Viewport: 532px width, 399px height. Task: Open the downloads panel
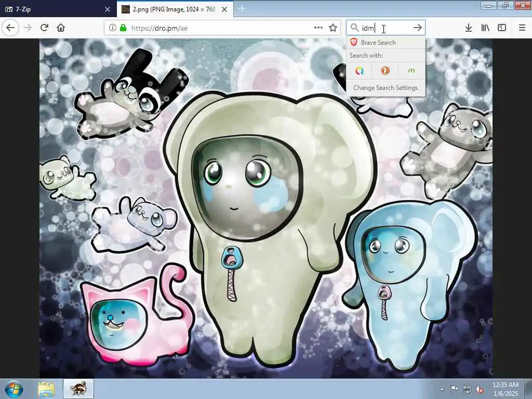coord(469,28)
